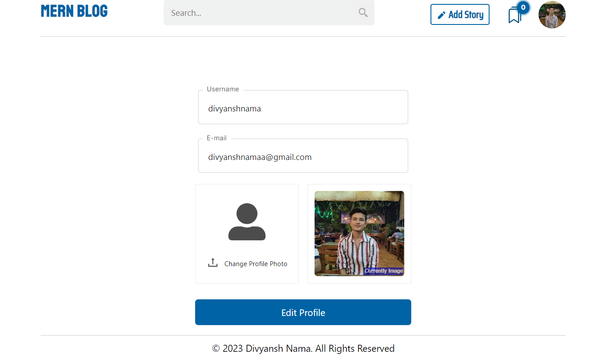Click the gray person placeholder avatar icon
This screenshot has height=364, width=595.
point(246,222)
